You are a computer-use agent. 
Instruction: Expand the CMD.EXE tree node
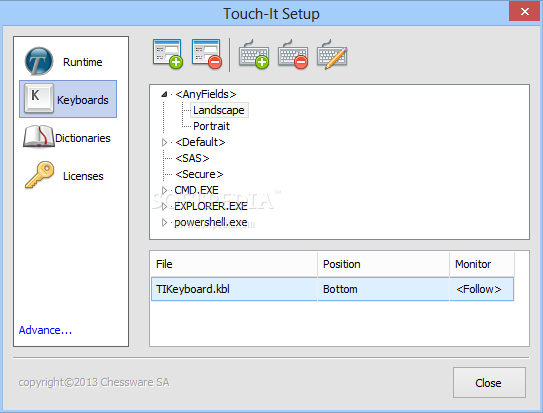[x=164, y=190]
